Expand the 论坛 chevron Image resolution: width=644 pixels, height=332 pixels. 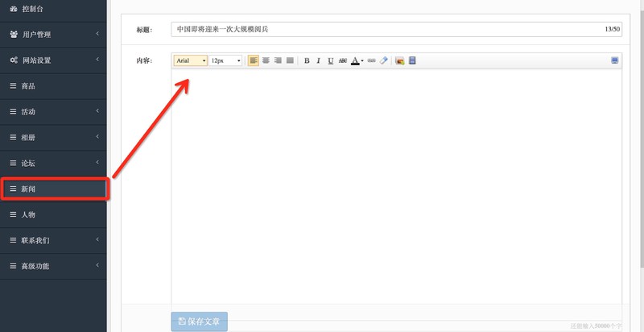tap(97, 163)
